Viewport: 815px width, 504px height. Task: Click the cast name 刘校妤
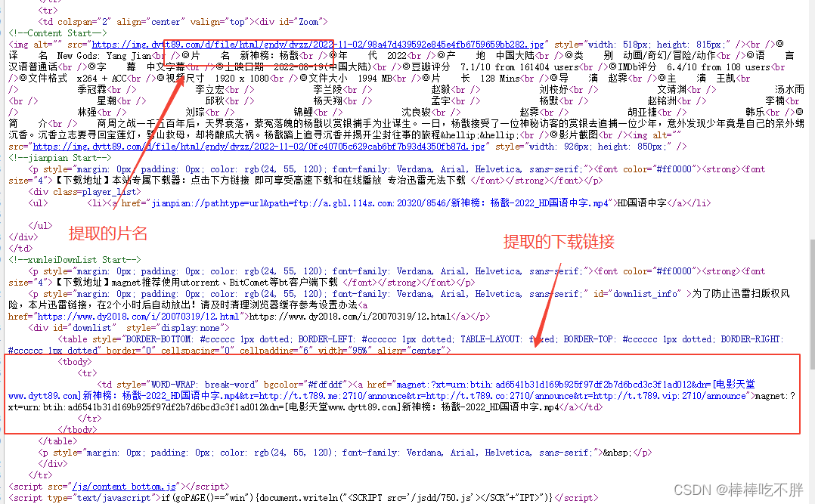(x=554, y=90)
